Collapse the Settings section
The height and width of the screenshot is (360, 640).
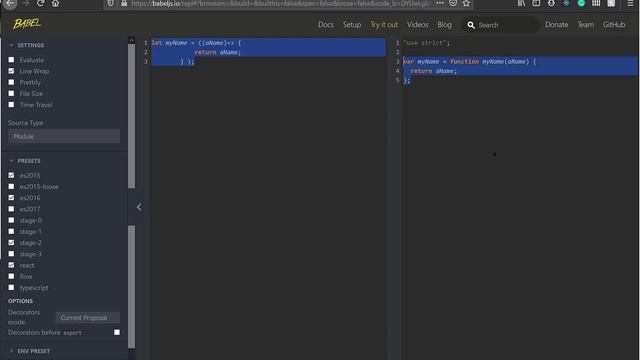pyautogui.click(x=27, y=45)
